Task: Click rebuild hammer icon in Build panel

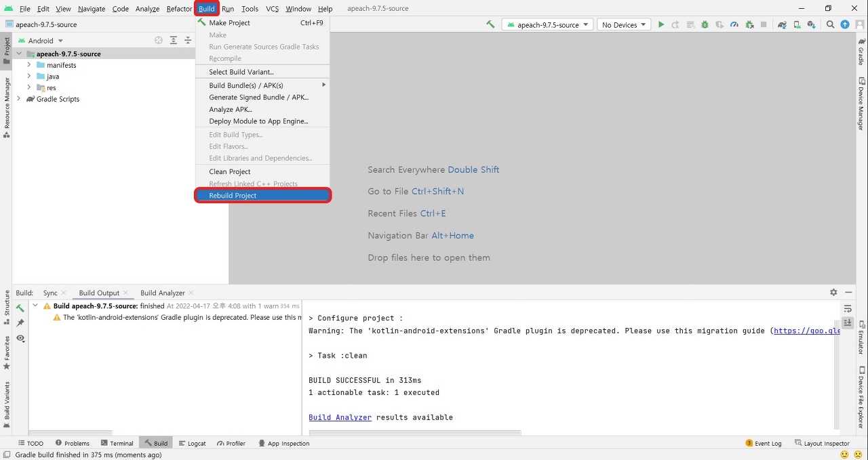Action: (20, 308)
